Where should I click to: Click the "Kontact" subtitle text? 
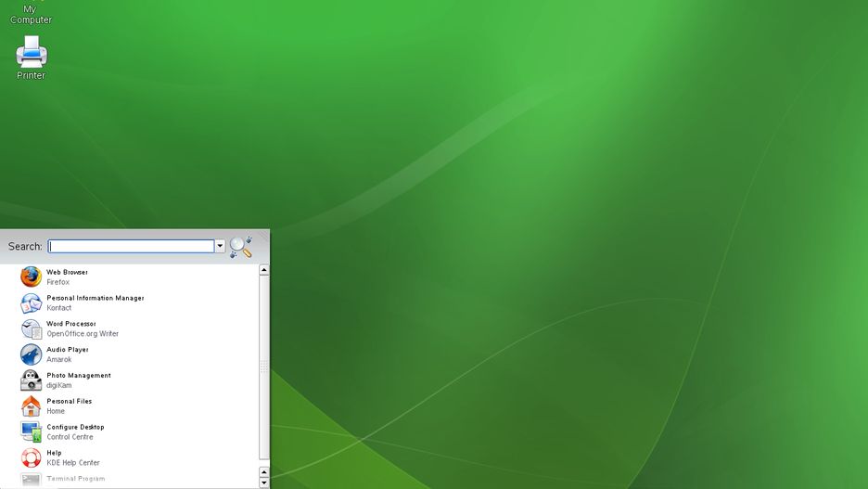tap(59, 308)
